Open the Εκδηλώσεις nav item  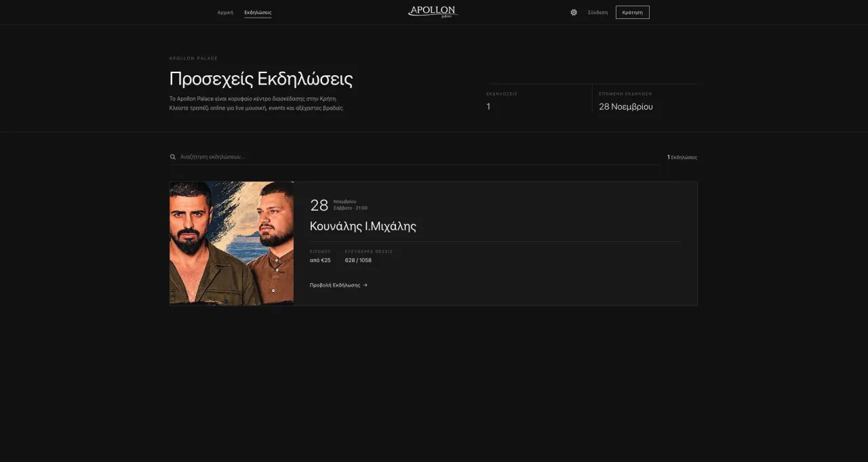pyautogui.click(x=258, y=12)
